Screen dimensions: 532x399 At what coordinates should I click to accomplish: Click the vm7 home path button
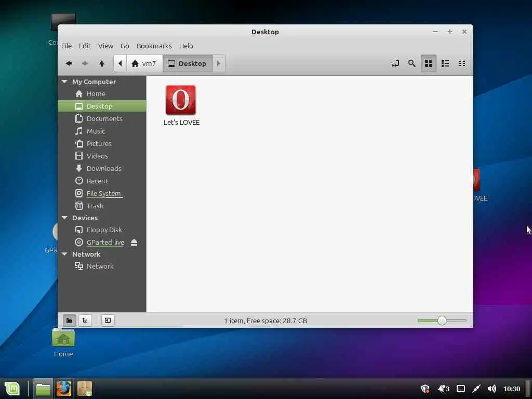(x=144, y=63)
